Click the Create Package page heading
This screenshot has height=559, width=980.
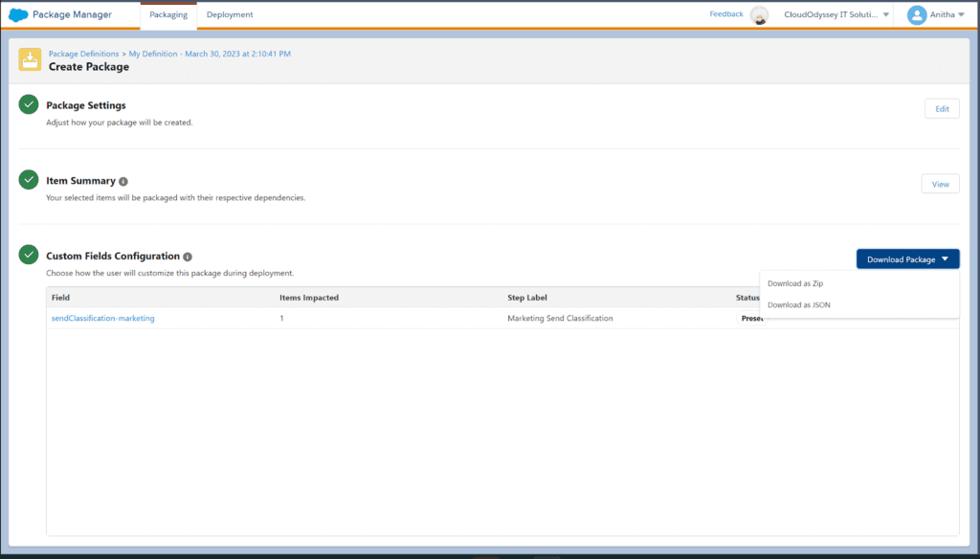(x=89, y=67)
